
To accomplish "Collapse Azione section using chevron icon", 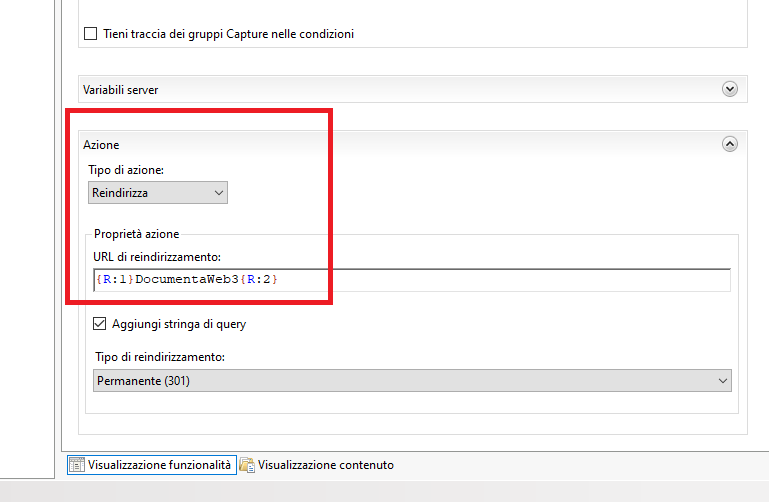I will point(730,144).
